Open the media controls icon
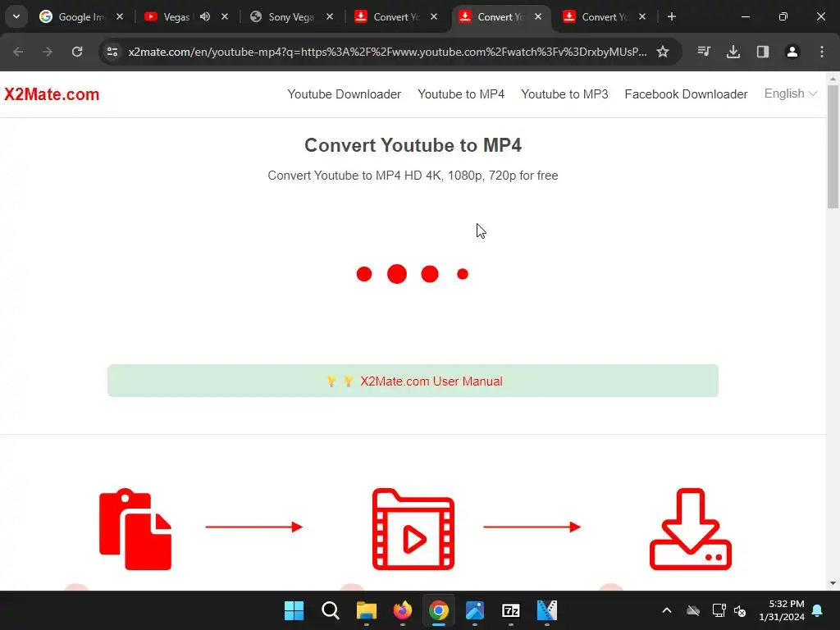Image resolution: width=840 pixels, height=630 pixels. [704, 52]
